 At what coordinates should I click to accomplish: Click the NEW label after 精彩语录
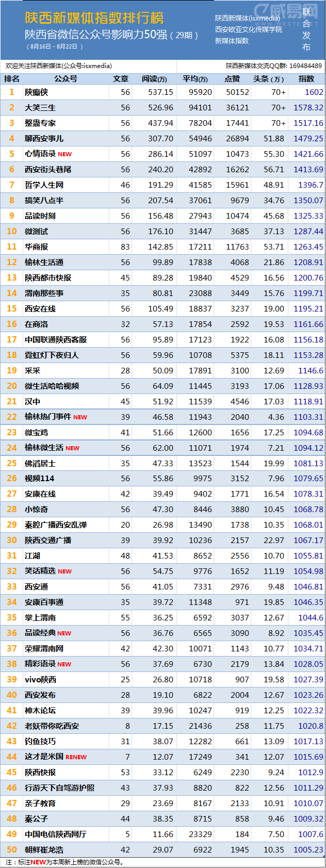64,664
